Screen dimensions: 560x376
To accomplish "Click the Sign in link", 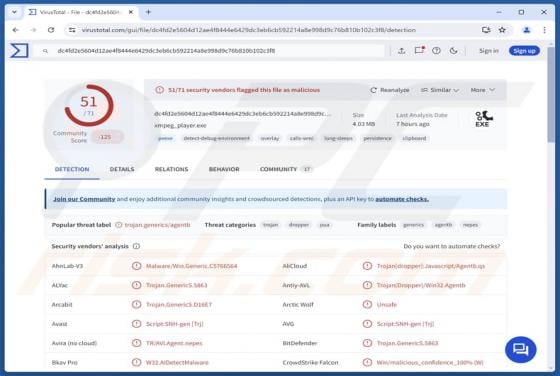I will (489, 51).
